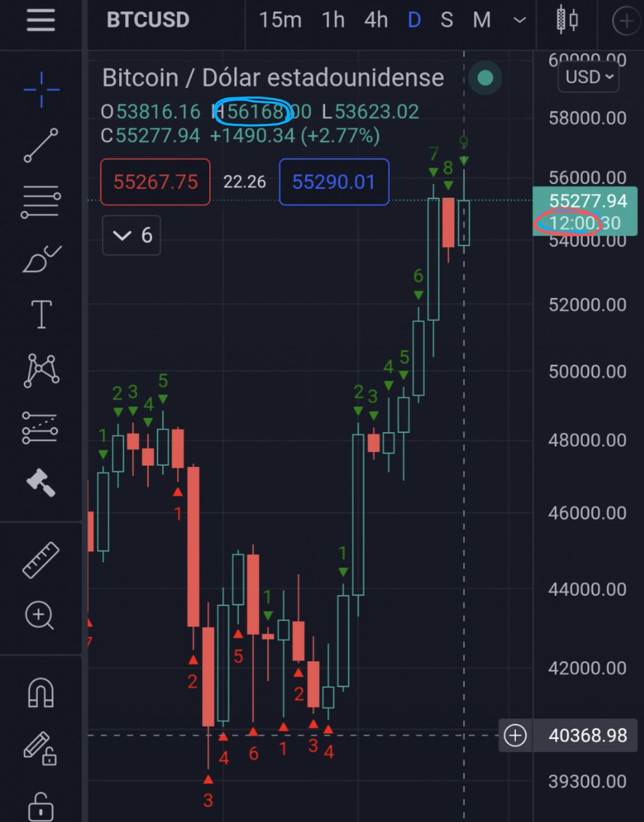Click the current price label 55277.94
The width and height of the screenshot is (644, 822).
pos(589,201)
